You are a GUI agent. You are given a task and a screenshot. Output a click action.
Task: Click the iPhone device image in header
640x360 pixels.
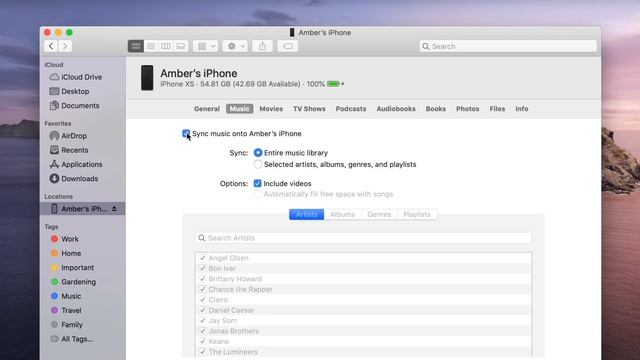tap(147, 78)
